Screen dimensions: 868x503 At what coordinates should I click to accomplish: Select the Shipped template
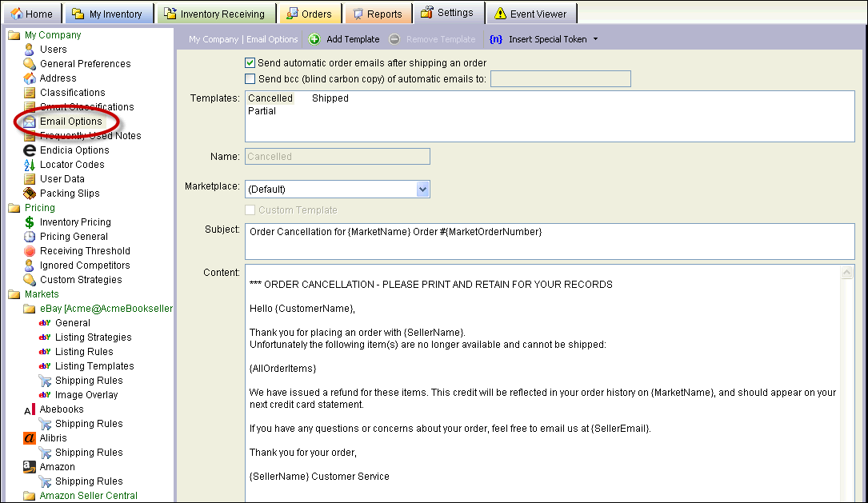330,98
